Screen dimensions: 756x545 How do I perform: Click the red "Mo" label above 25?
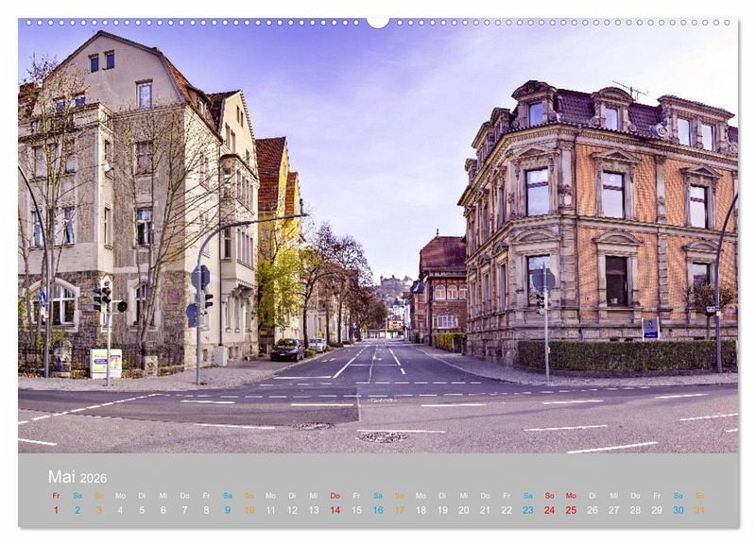[x=572, y=495]
